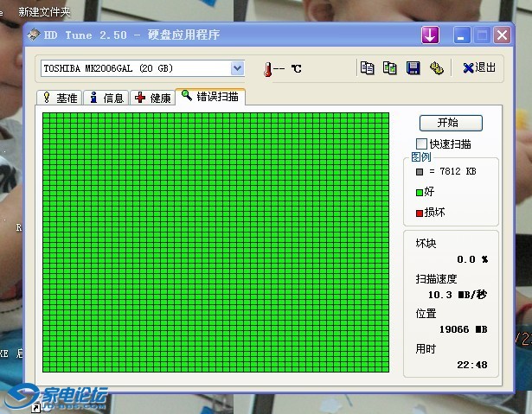The image size is (532, 414).
Task: Click the 扫描速度 label
Action: point(436,278)
